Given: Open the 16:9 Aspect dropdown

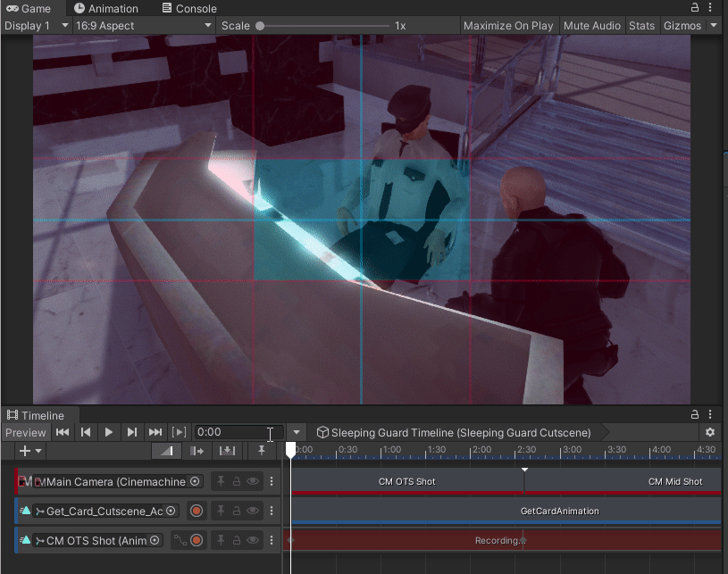Looking at the screenshot, I should (x=144, y=26).
